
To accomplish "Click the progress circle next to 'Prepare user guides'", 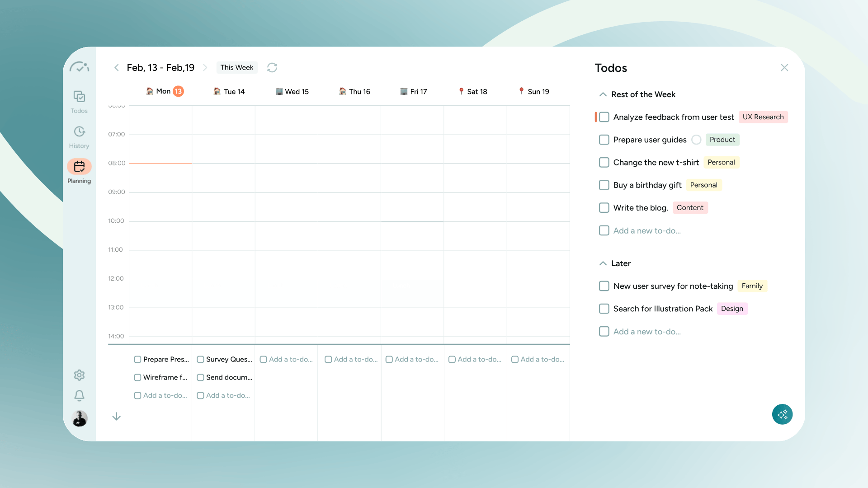I will click(x=696, y=140).
